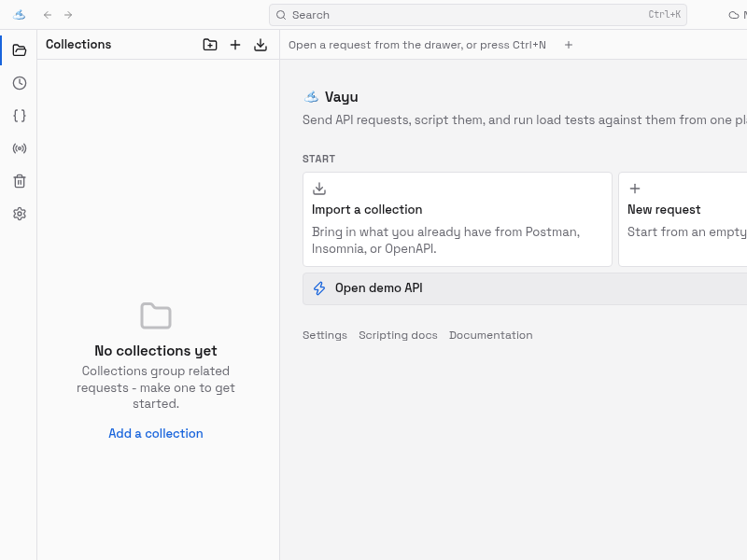This screenshot has height=560, width=747.
Task: Click the cloud icon at top right
Action: coord(734,15)
